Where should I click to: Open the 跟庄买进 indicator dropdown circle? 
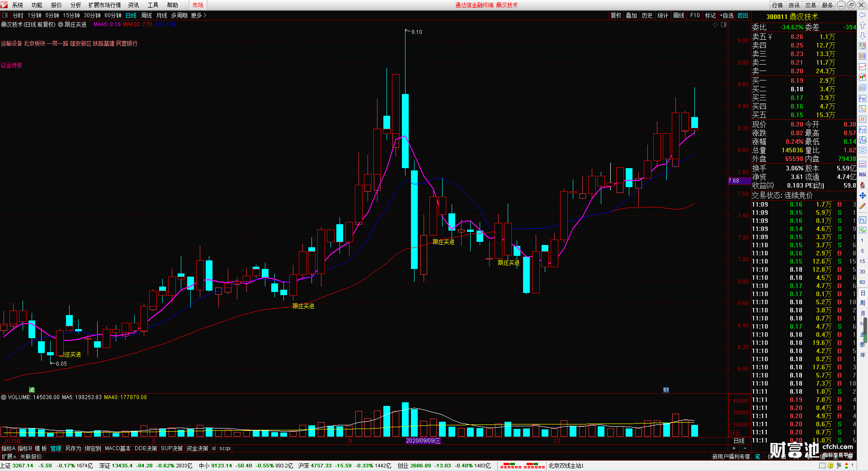61,24
